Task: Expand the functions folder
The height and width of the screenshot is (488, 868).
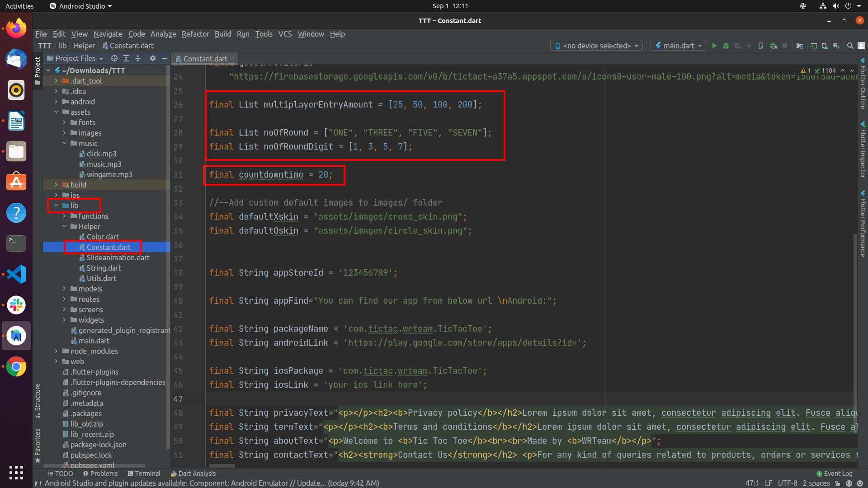Action: [65, 216]
